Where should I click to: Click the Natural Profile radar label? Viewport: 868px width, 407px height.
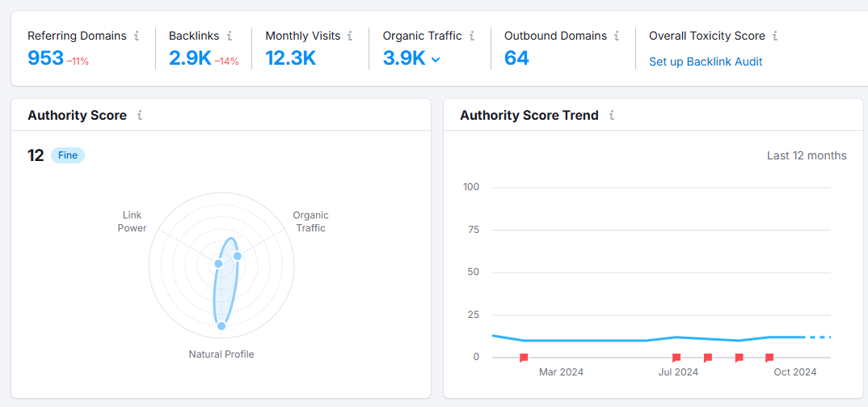[x=221, y=354]
